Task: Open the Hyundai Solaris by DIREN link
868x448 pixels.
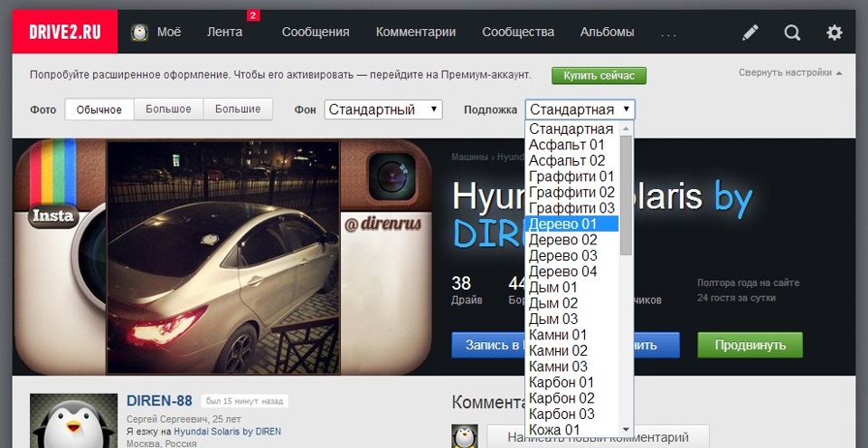Action: (228, 432)
